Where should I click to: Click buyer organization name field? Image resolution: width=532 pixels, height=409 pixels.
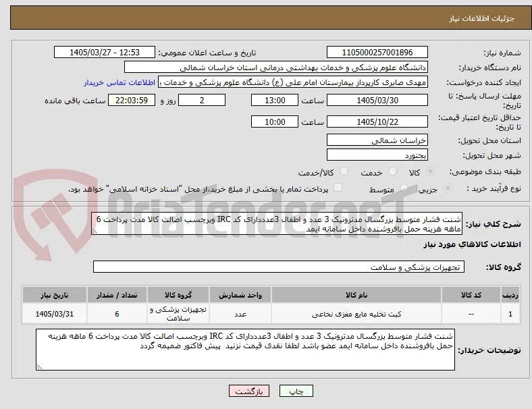point(276,67)
